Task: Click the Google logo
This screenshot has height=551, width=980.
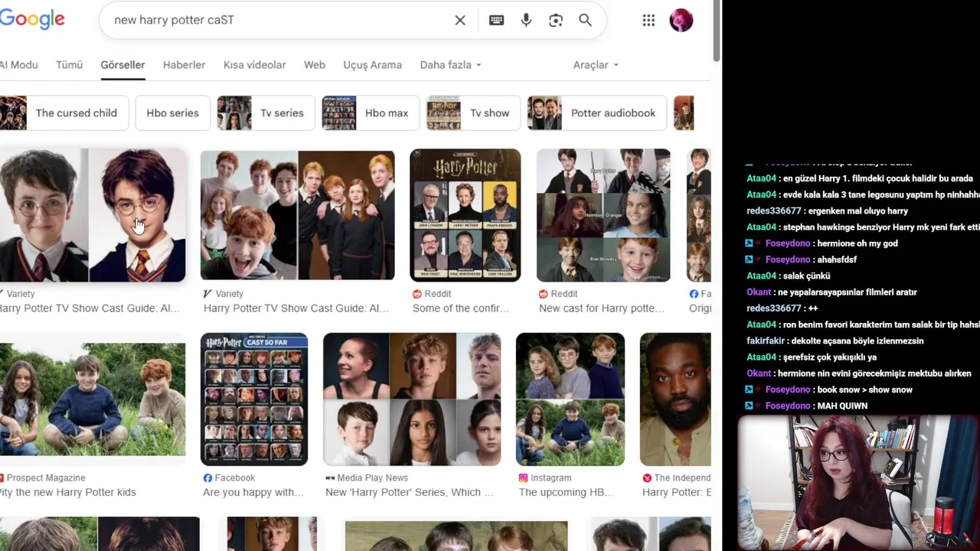Action: (32, 19)
